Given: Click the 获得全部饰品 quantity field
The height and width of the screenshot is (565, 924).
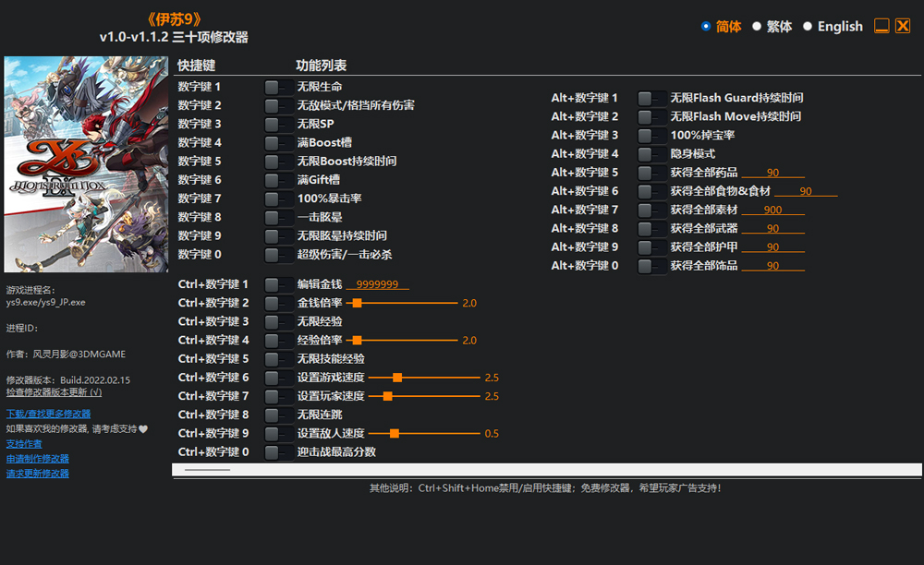Looking at the screenshot, I should (772, 266).
